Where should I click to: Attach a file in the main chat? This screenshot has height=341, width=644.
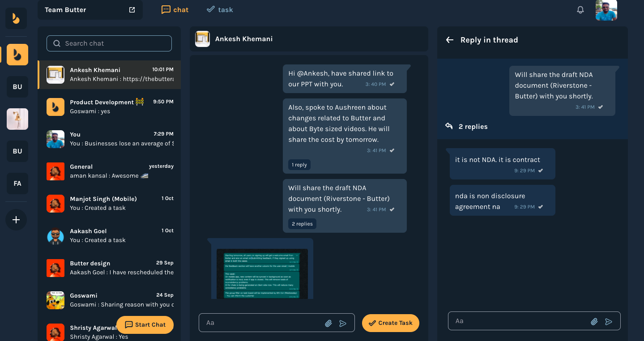click(328, 323)
